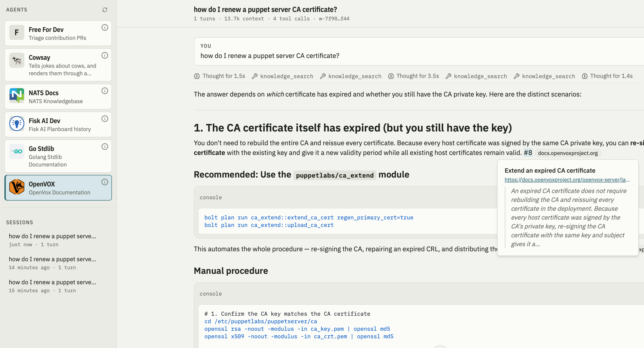This screenshot has height=348, width=644.
Task: Open the docs.openvoxproject.org URL in citation popup
Action: click(x=567, y=180)
